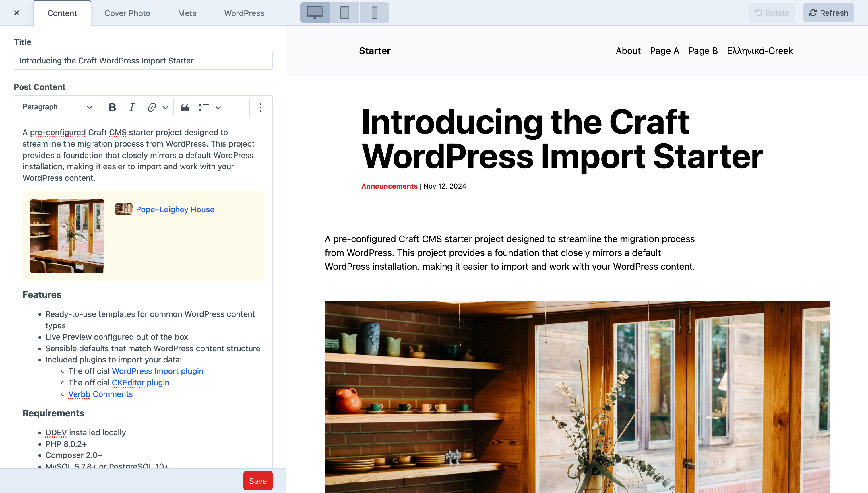Viewport: 868px width, 493px height.
Task: Insert a link using the link icon
Action: [151, 107]
